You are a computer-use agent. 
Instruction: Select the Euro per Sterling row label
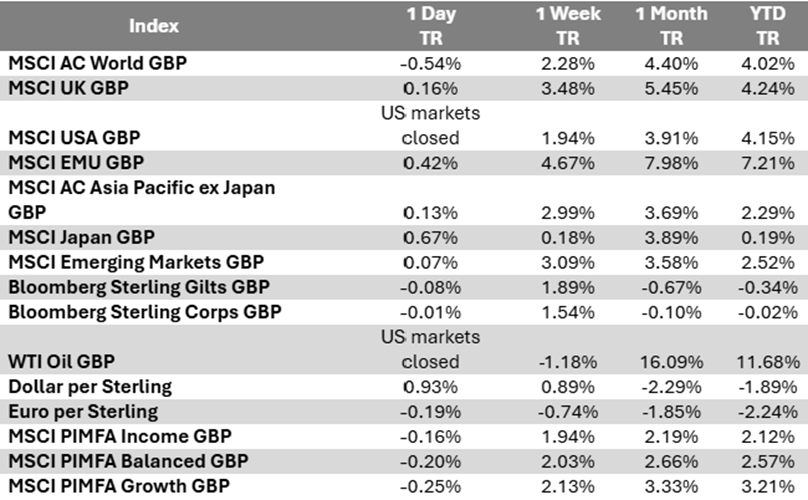coord(82,411)
